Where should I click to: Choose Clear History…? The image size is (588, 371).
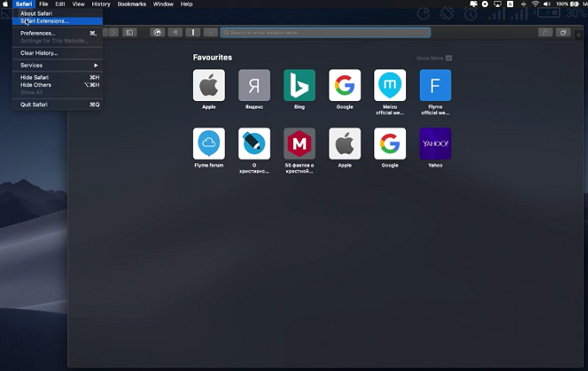(x=58, y=53)
